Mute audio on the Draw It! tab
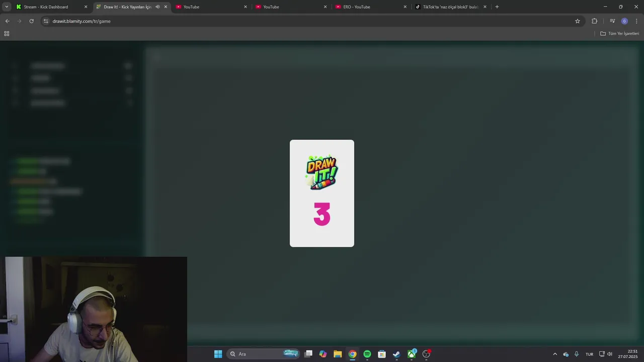Image resolution: width=644 pixels, height=362 pixels. [x=157, y=7]
